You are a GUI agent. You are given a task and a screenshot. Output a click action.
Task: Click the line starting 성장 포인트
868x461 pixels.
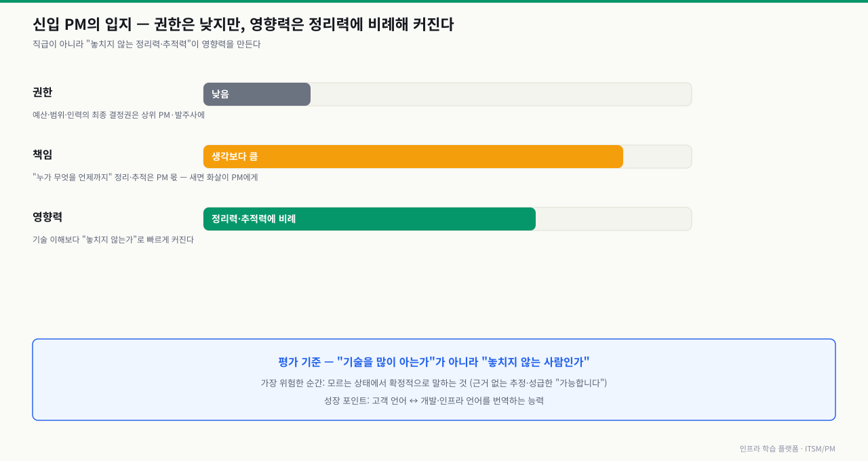pos(434,401)
